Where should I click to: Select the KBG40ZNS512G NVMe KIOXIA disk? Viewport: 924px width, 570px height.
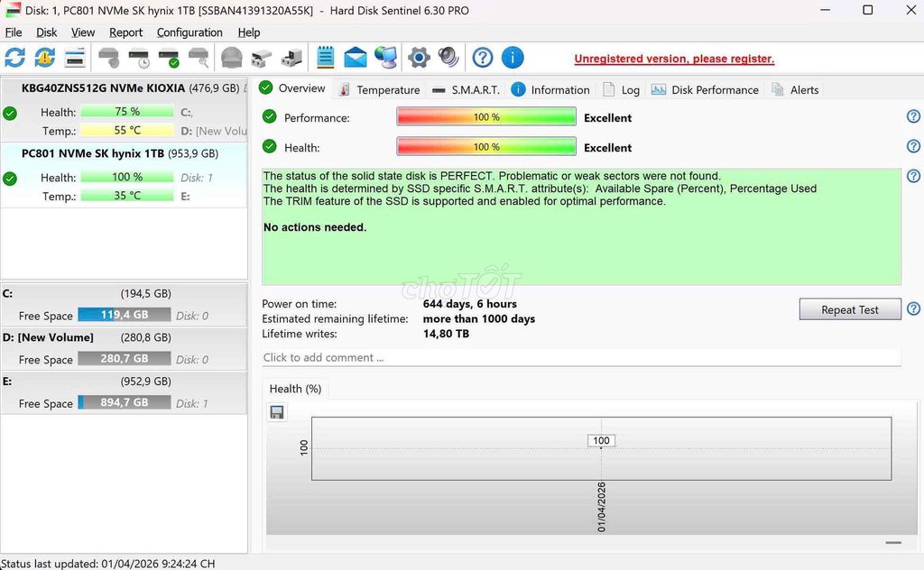(x=124, y=109)
